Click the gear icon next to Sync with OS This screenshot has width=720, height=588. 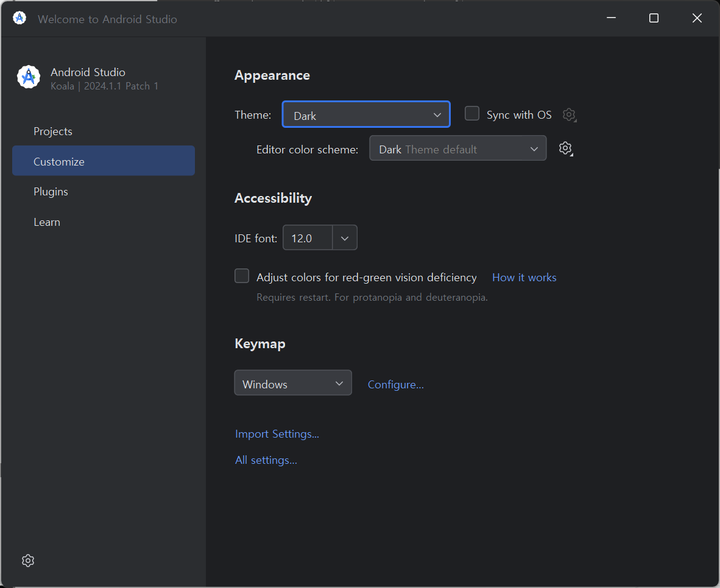point(570,115)
